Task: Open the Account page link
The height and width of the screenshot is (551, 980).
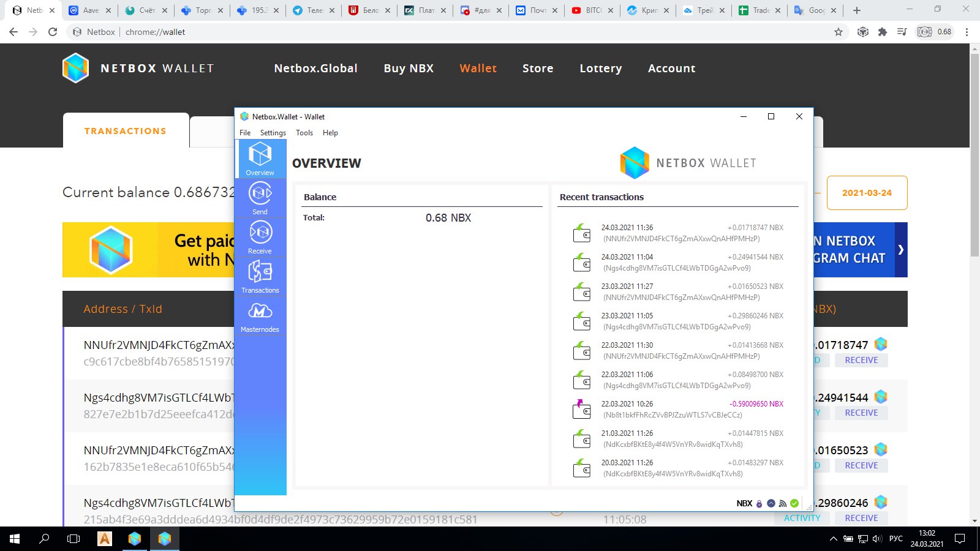Action: pos(672,69)
